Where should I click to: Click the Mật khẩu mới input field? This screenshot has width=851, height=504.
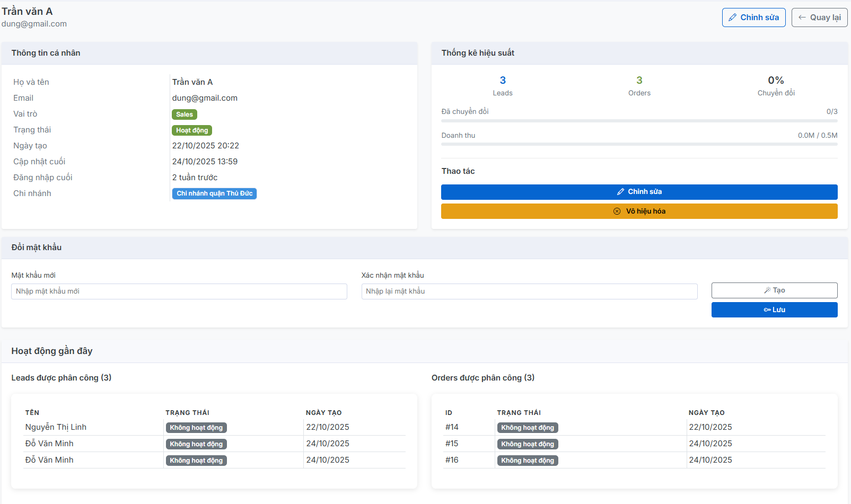pos(179,291)
